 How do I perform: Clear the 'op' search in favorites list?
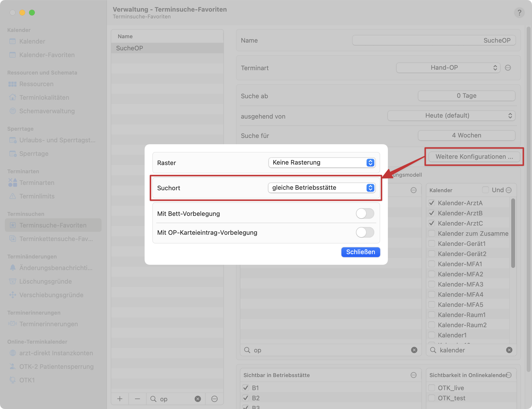coord(198,399)
